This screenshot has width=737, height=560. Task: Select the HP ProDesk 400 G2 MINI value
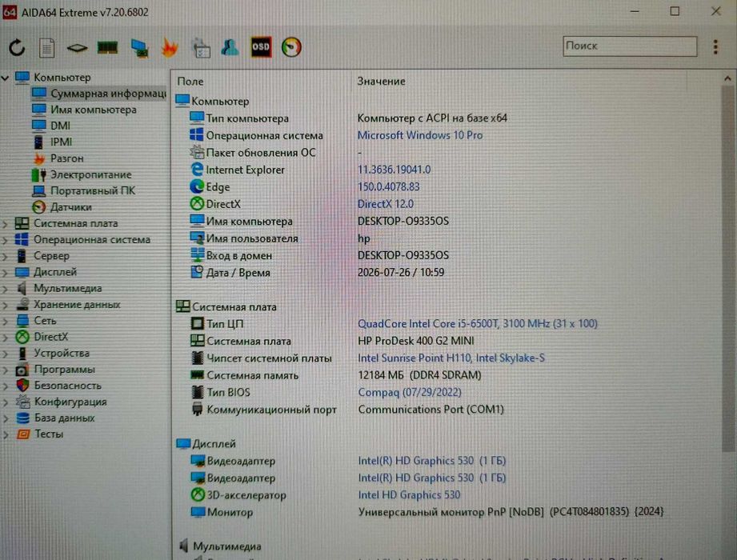(x=416, y=341)
